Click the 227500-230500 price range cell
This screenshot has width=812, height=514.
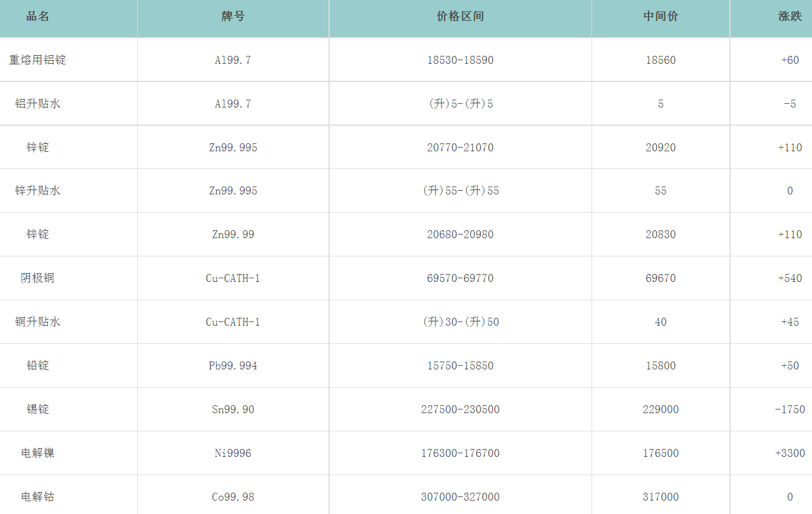click(x=460, y=409)
